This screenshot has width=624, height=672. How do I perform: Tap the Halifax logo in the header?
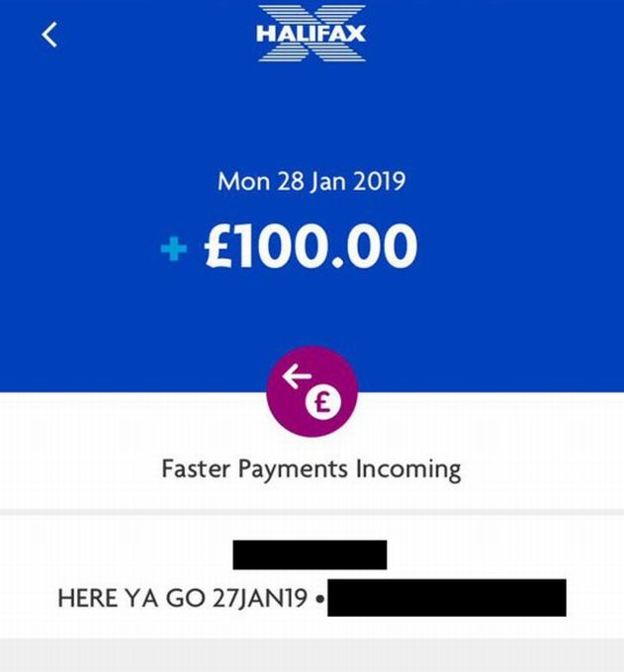click(x=312, y=34)
